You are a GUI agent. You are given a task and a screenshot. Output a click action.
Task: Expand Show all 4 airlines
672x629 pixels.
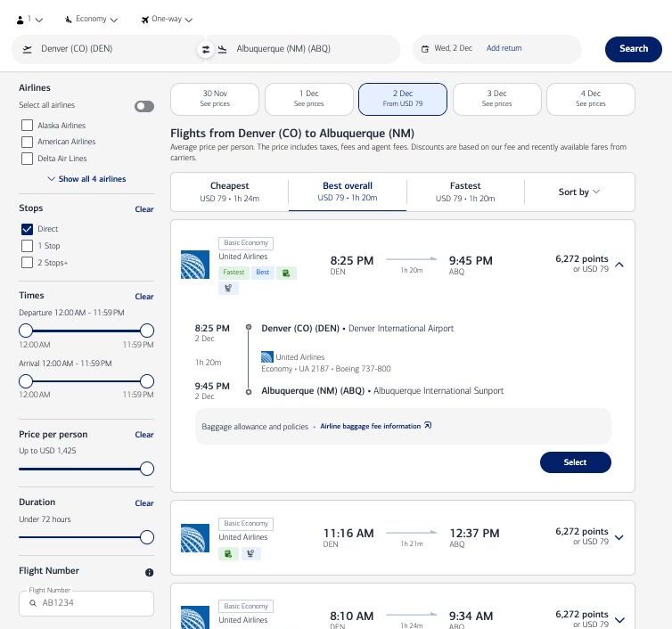[x=86, y=179]
